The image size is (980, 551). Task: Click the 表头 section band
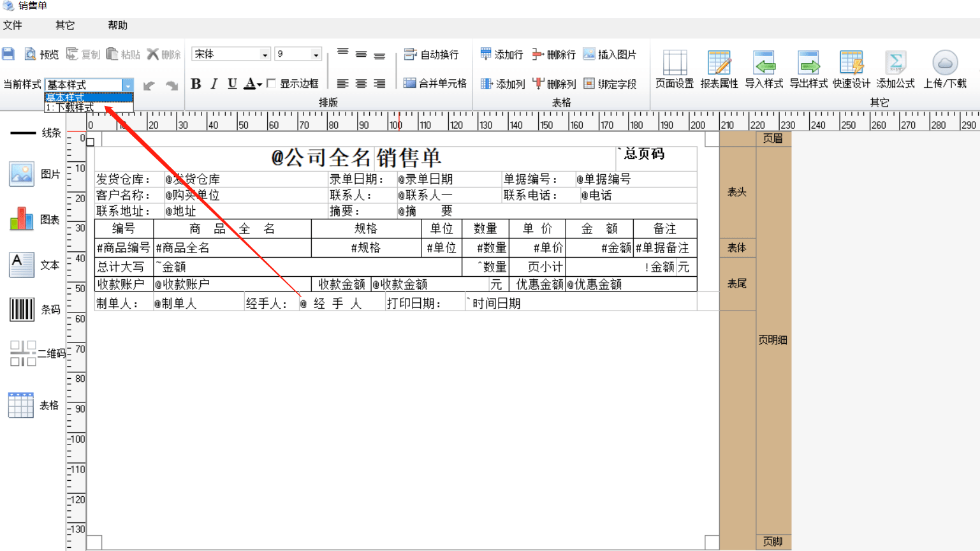[x=737, y=192]
